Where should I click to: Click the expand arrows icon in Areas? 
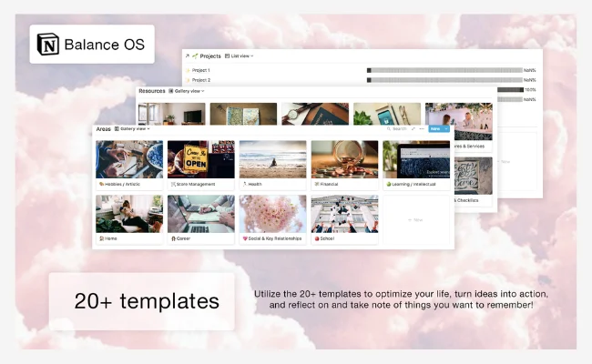click(x=413, y=128)
